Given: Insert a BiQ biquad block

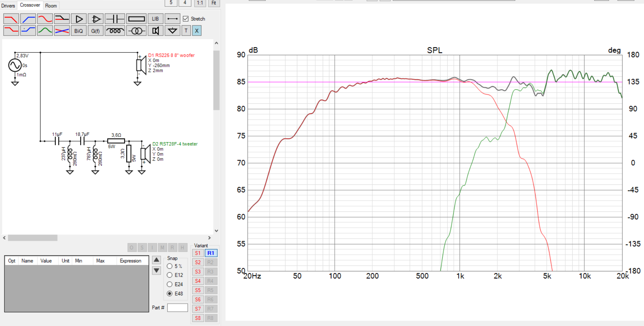Looking at the screenshot, I should tap(79, 31).
